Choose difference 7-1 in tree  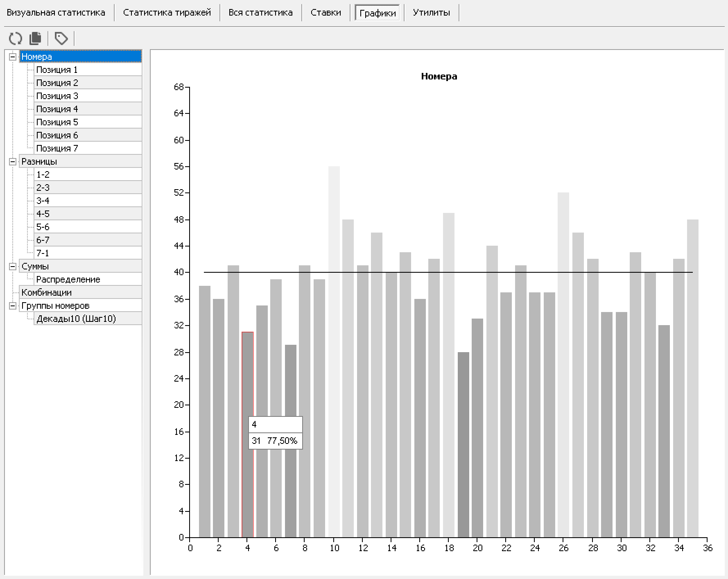click(88, 253)
